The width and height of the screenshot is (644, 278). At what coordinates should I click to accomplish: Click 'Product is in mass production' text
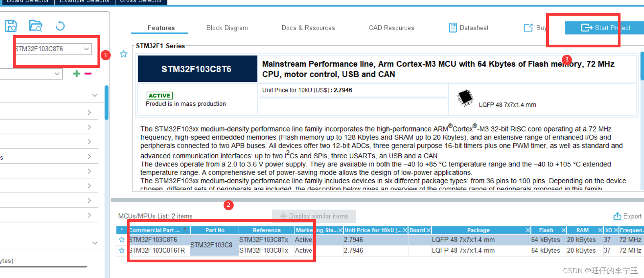click(186, 104)
